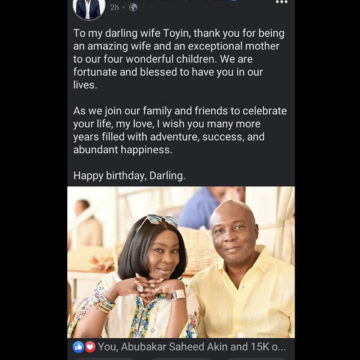
Task: Click the globe public privacy icon
Action: click(133, 7)
